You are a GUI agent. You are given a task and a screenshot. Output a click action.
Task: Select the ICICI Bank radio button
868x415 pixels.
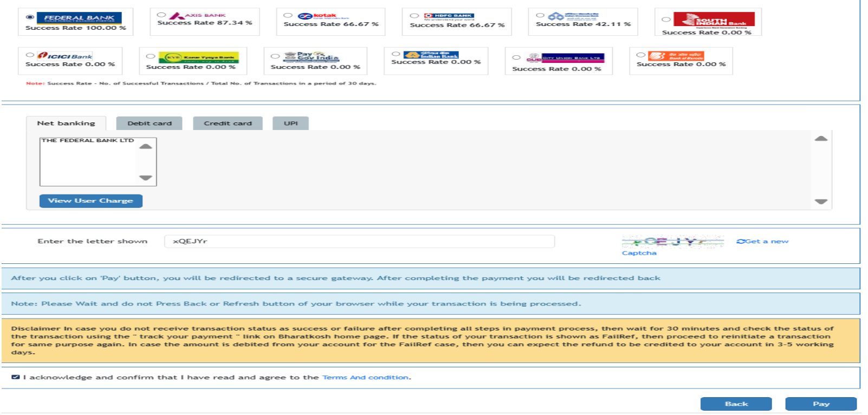[30, 55]
